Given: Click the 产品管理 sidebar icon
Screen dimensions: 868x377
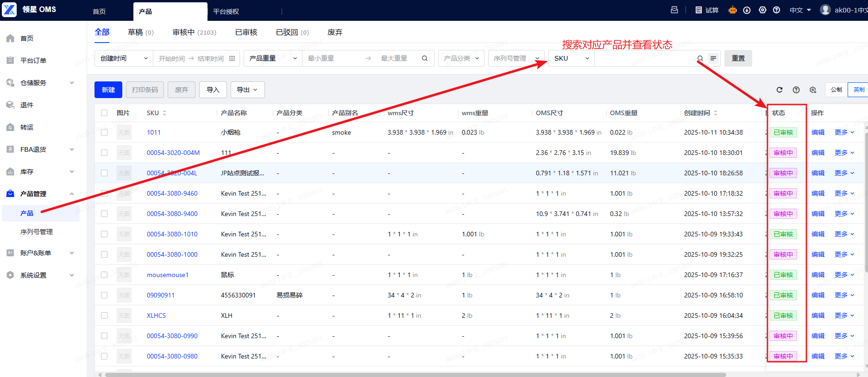Looking at the screenshot, I should point(10,194).
